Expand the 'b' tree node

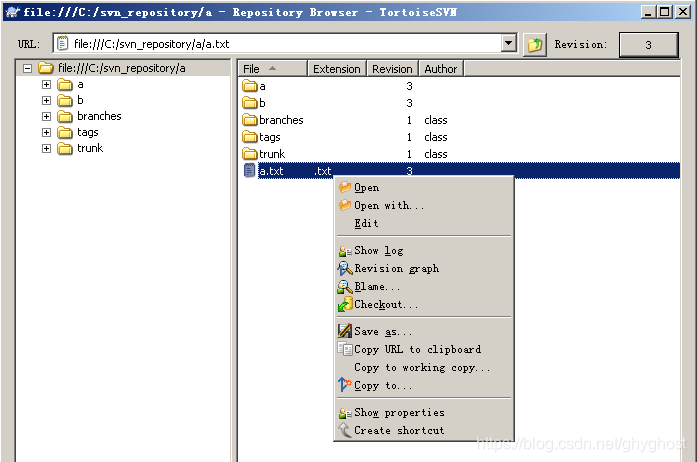(46, 100)
